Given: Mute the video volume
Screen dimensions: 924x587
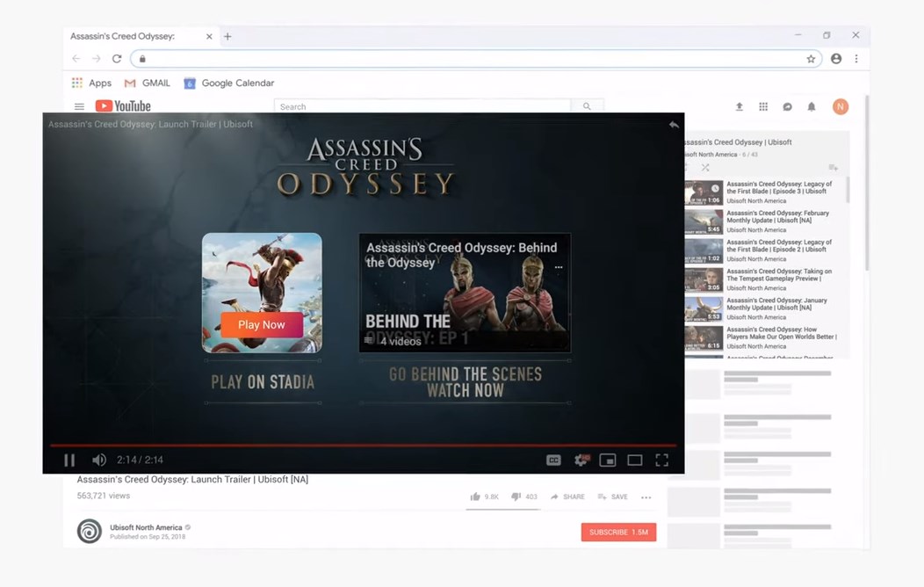Looking at the screenshot, I should click(x=99, y=460).
